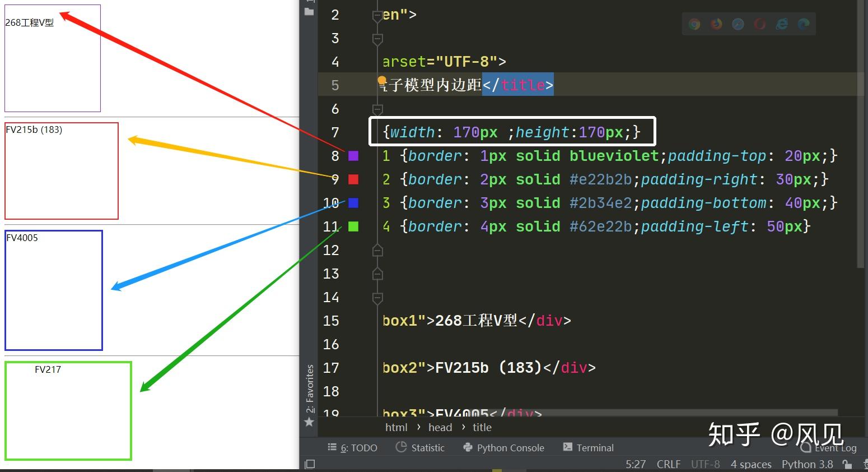868x472 pixels.
Task: Change the 4 spaces indent setting
Action: [751, 464]
